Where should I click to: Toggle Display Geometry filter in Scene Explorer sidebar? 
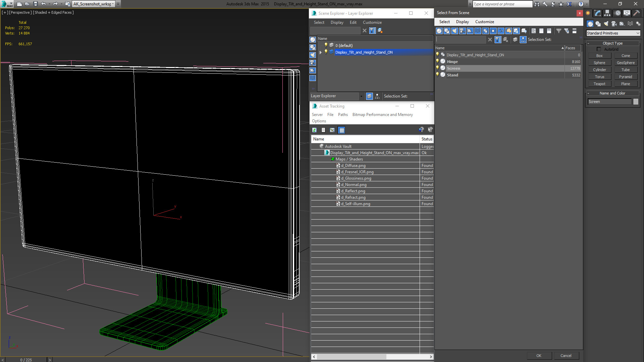[x=313, y=40]
